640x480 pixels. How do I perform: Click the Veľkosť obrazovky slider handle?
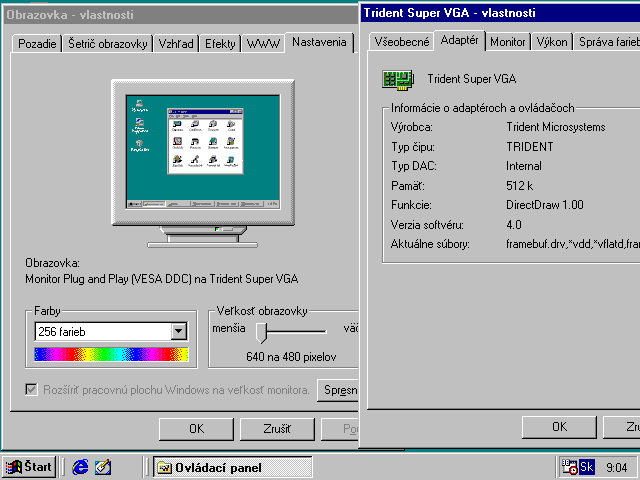261,332
